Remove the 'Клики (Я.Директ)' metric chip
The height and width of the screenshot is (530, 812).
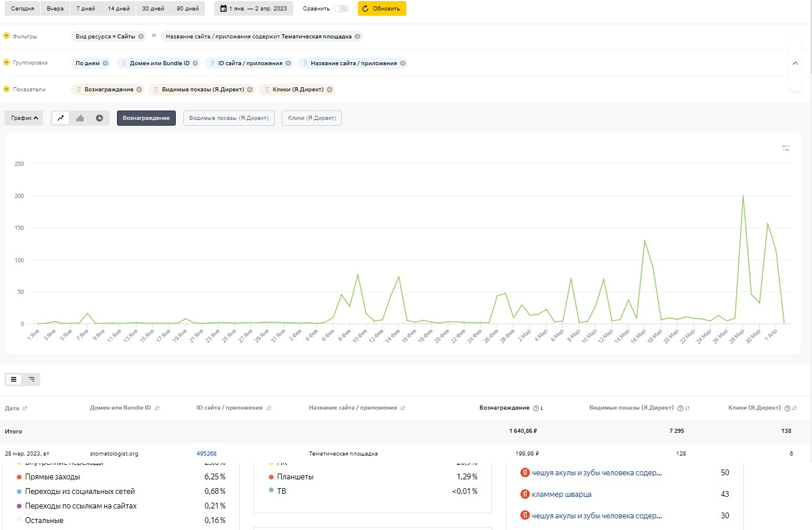pos(329,90)
